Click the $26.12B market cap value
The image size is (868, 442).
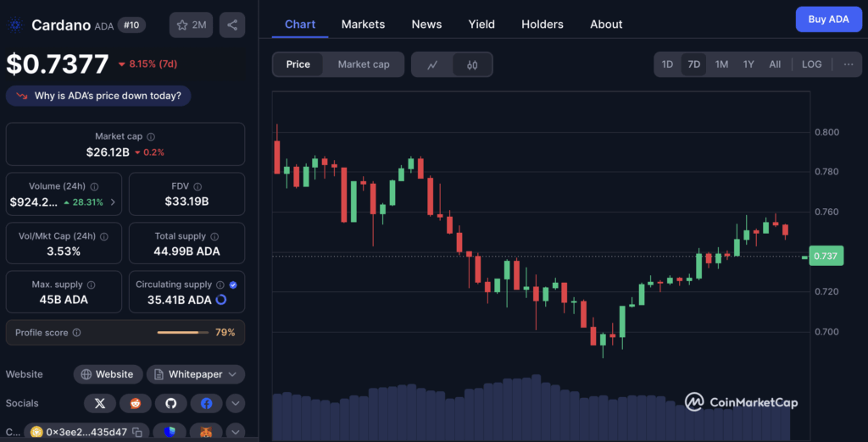point(108,152)
